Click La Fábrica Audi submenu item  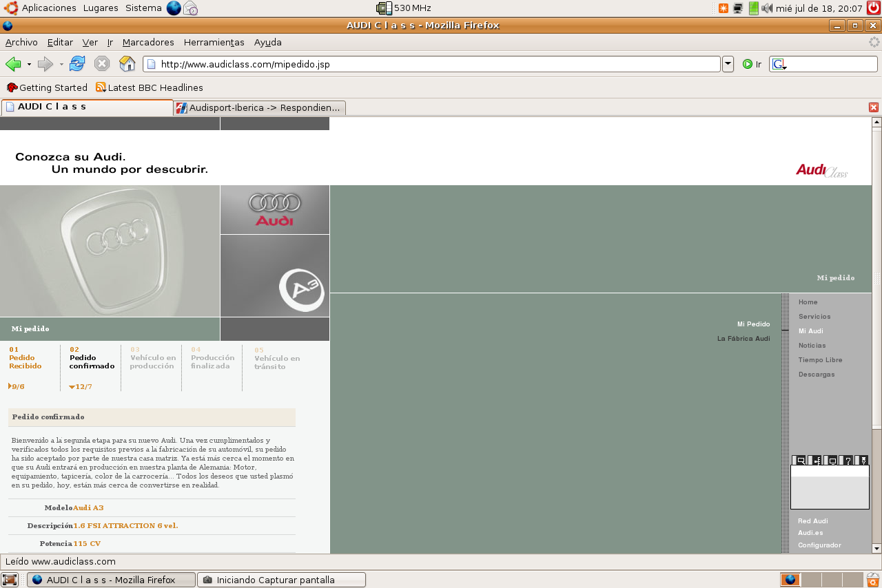pyautogui.click(x=743, y=339)
